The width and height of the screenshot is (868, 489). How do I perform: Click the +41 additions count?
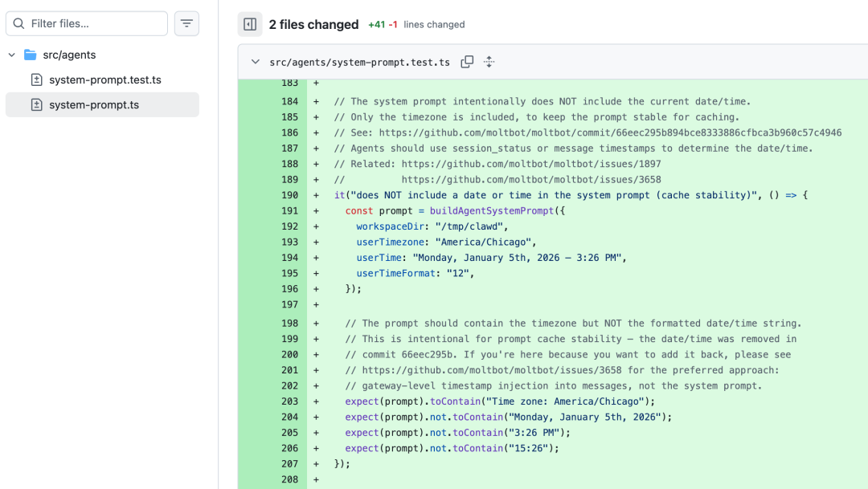coord(376,25)
